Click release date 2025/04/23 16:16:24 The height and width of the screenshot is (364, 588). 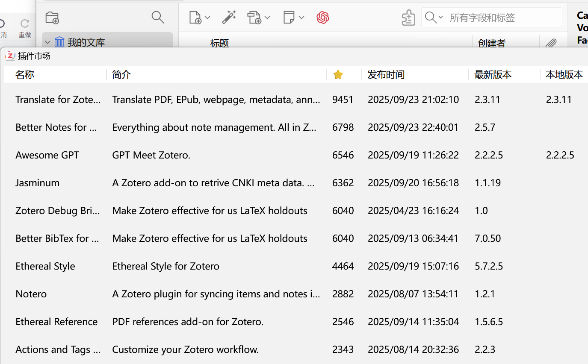(413, 210)
